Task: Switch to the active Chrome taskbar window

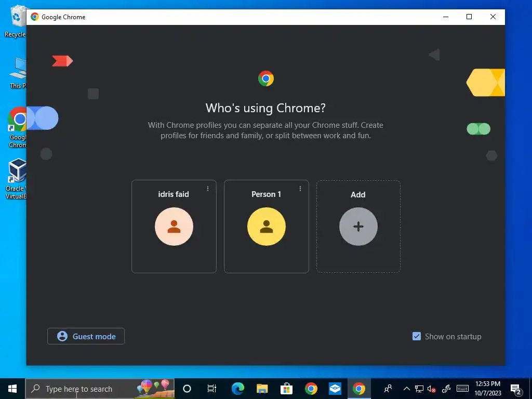Action: pyautogui.click(x=359, y=389)
